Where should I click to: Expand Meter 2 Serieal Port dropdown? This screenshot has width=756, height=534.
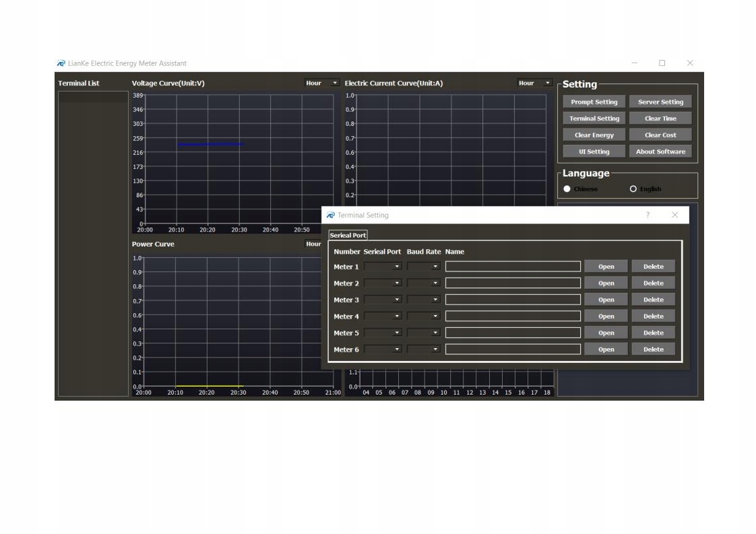point(383,283)
